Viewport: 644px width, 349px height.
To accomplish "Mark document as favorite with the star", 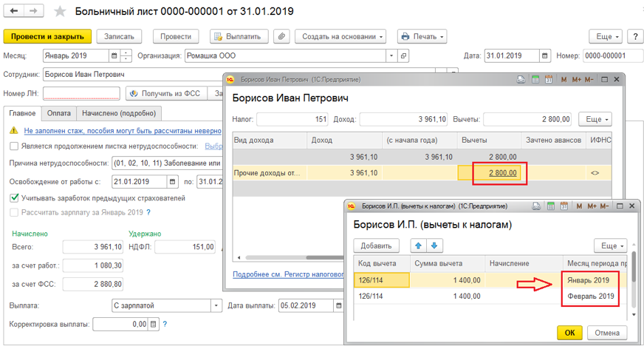I will 60,11.
